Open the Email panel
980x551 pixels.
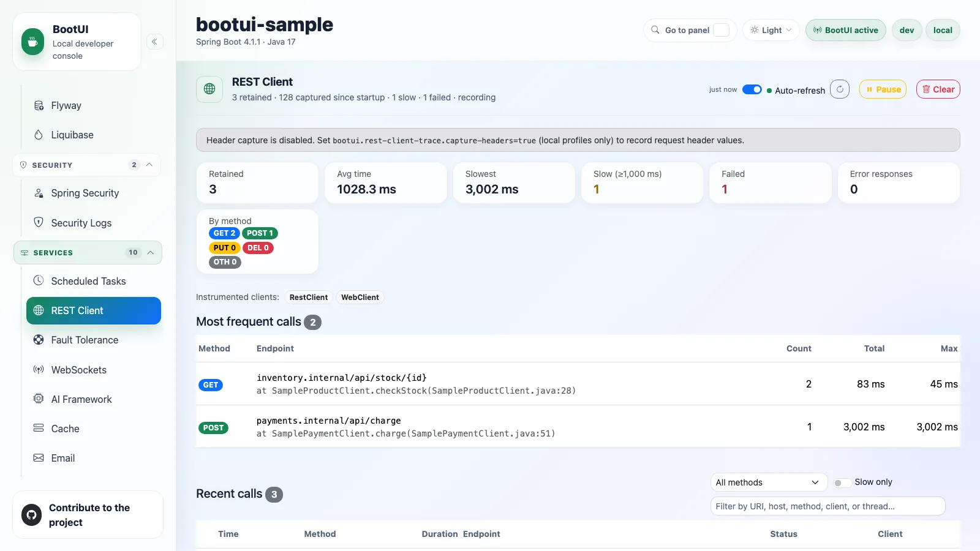94,458
